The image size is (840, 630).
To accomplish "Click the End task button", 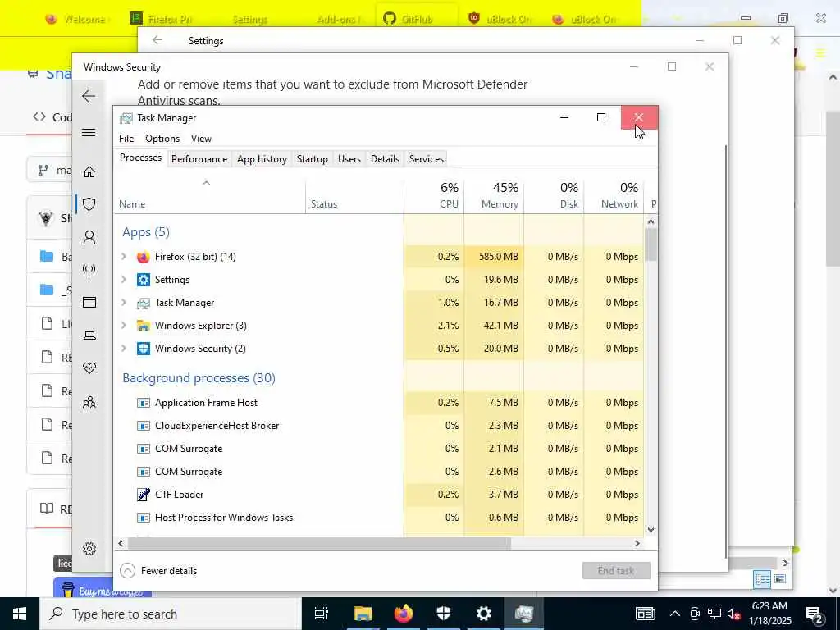I will coord(616,571).
